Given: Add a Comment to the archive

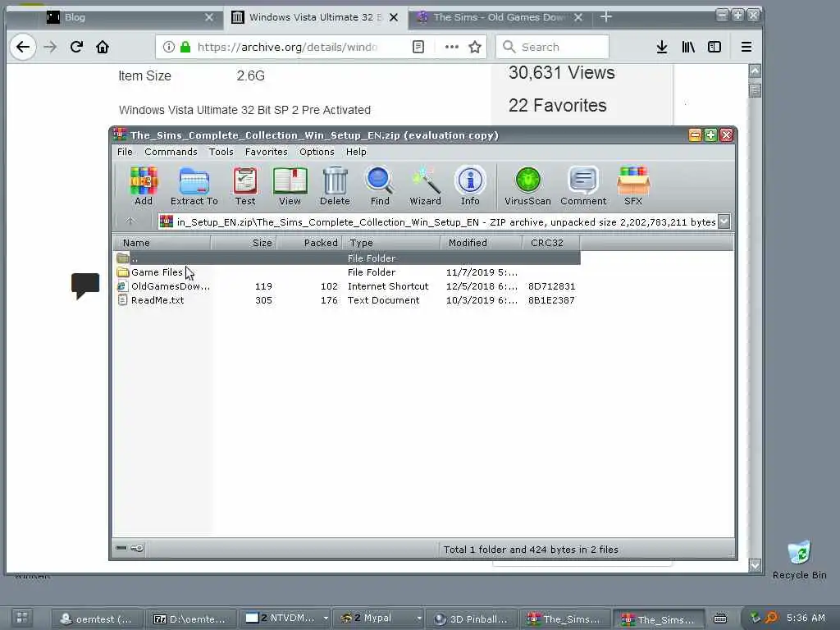Looking at the screenshot, I should 583,186.
